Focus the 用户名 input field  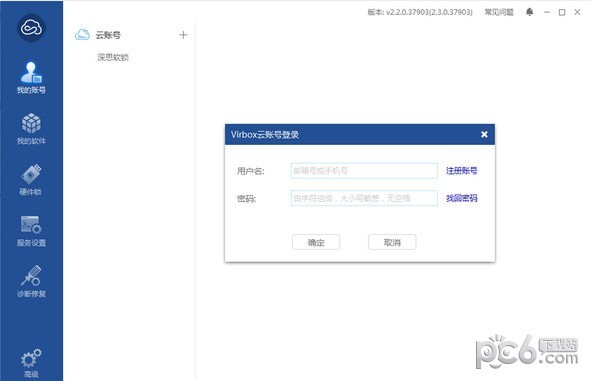(364, 171)
